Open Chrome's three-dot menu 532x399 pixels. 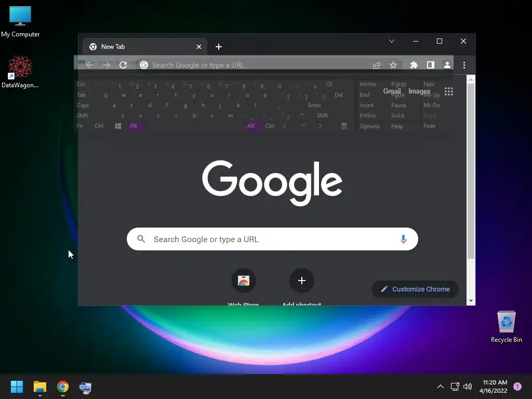coord(464,65)
